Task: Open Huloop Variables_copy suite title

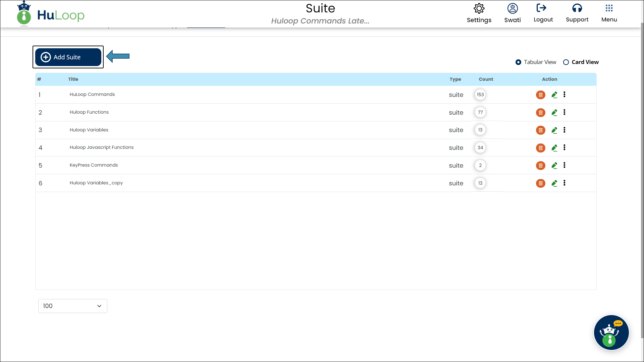Action: coord(96,183)
